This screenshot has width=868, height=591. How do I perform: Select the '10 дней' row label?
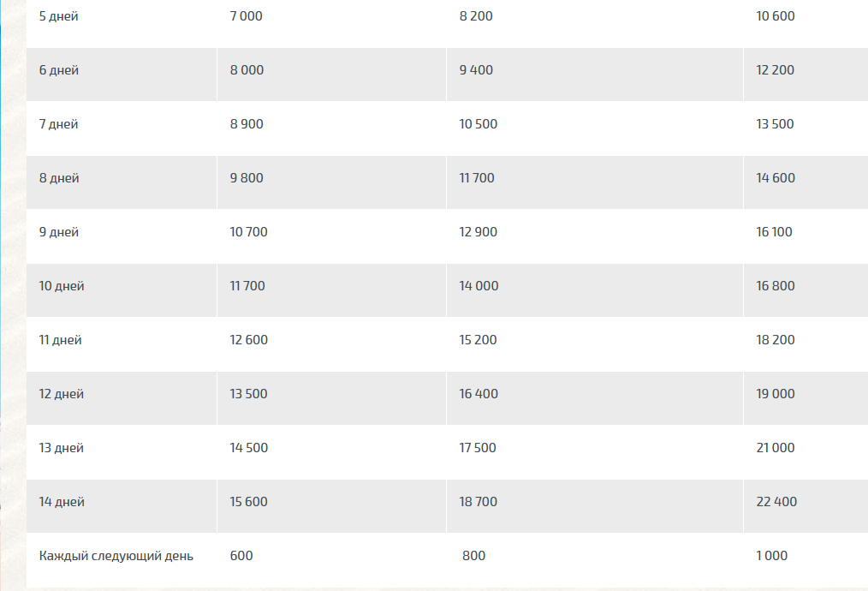point(62,286)
